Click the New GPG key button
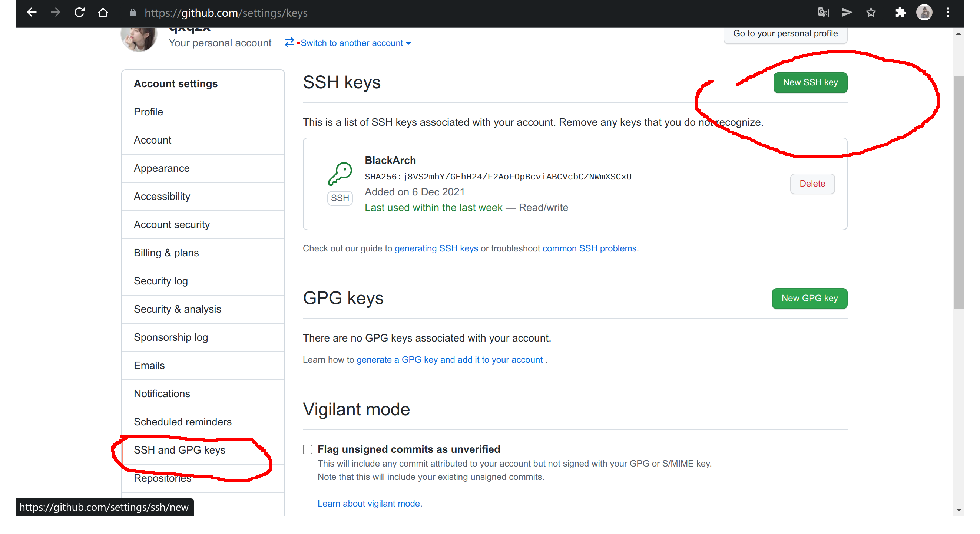This screenshot has height=534, width=980. (x=809, y=298)
